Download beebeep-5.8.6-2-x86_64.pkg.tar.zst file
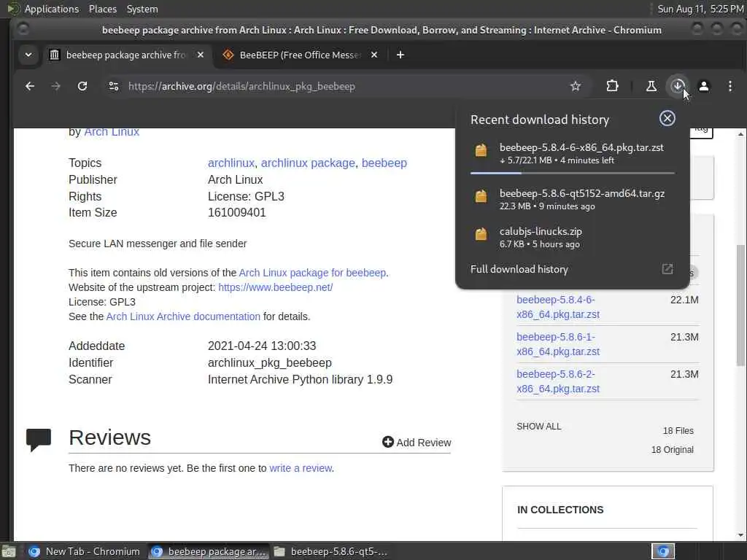The image size is (747, 560). (x=558, y=381)
